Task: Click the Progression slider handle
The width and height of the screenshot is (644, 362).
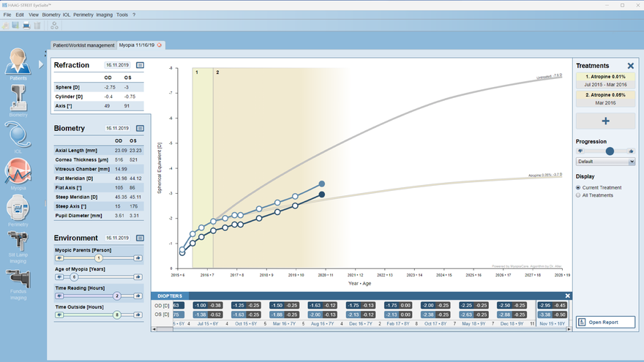Action: 610,151
